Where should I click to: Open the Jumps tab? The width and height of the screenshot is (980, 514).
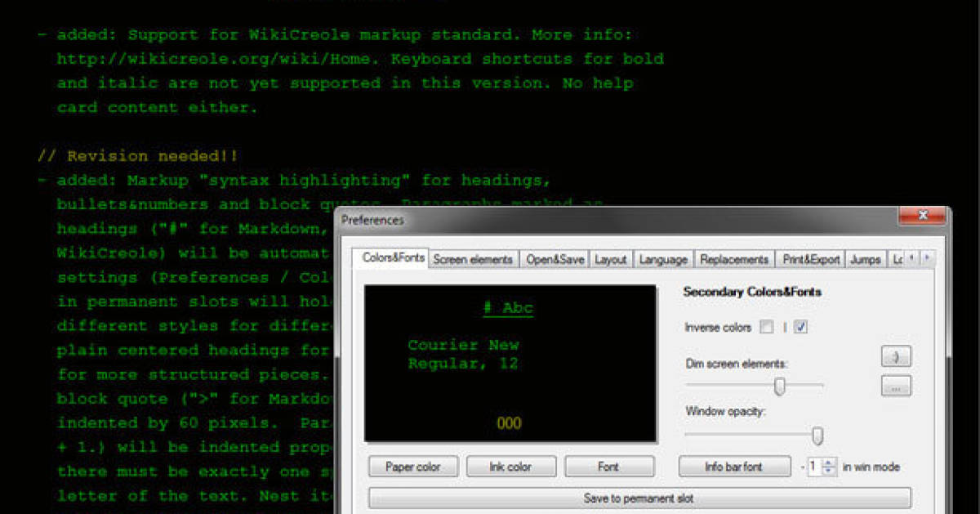866,258
